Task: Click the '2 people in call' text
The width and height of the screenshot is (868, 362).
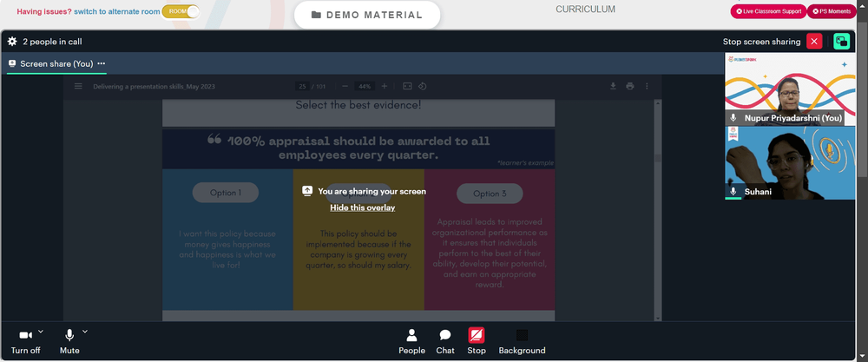Action: (x=53, y=42)
